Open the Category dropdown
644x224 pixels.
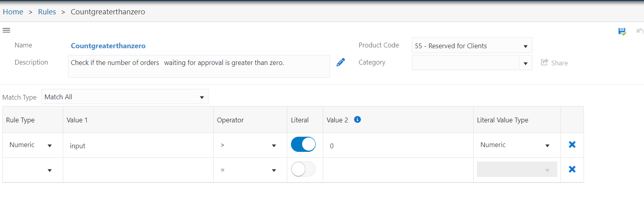(x=472, y=63)
